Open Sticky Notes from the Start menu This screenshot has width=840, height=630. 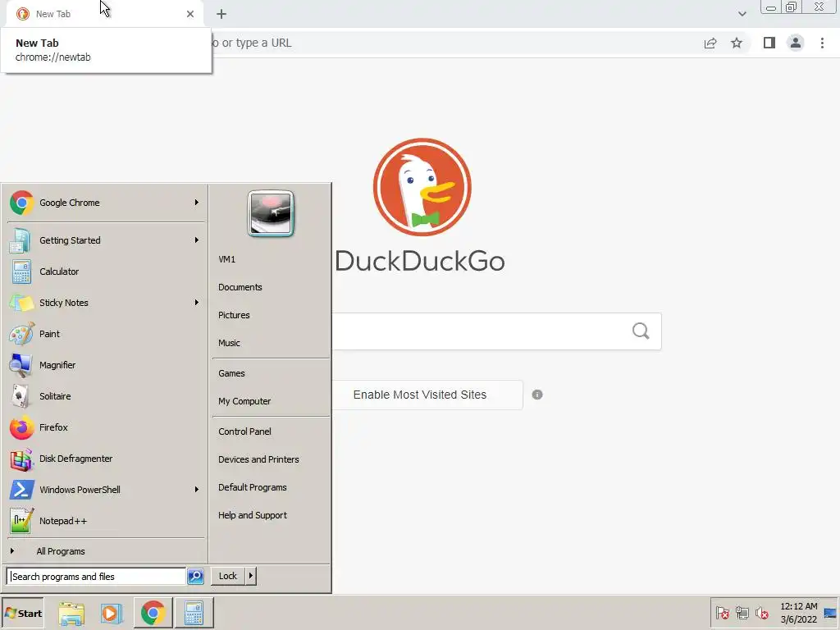[x=104, y=303]
